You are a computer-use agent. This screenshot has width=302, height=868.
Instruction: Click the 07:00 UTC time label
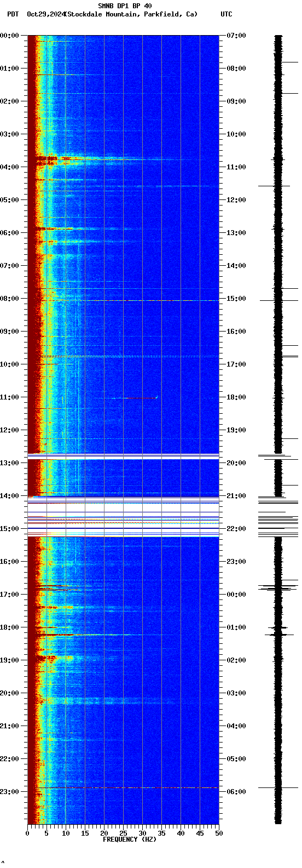236,36
